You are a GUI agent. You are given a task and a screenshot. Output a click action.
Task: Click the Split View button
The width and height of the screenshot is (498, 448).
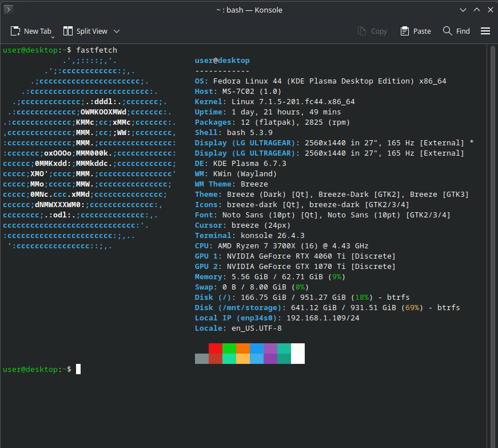pyautogui.click(x=85, y=31)
